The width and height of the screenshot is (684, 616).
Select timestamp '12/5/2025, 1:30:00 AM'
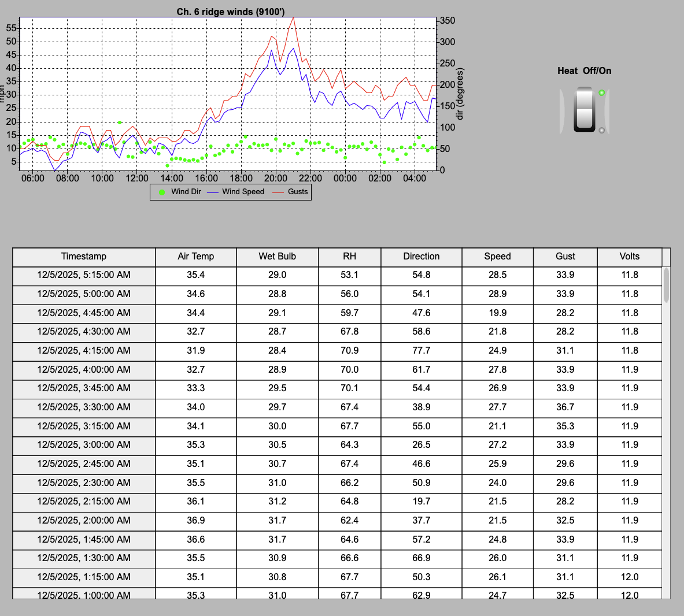point(84,558)
